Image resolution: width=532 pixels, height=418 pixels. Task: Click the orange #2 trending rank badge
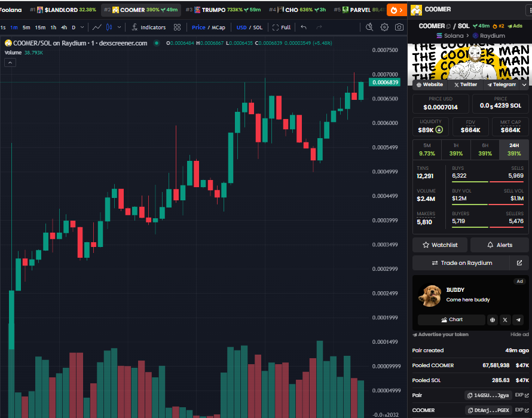point(498,26)
